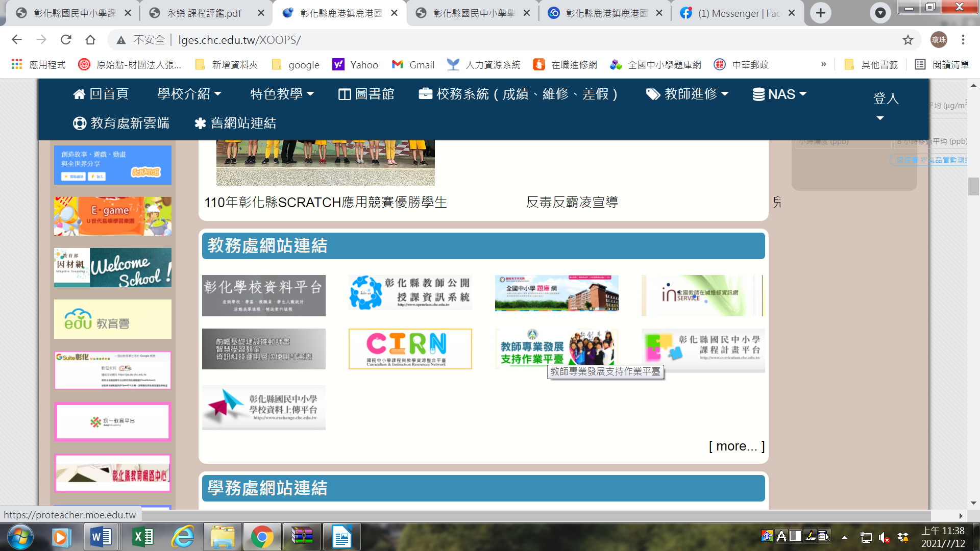Image resolution: width=980 pixels, height=551 pixels.
Task: Switch to the 永樂 課程評鑑.pdf tab
Action: [x=204, y=13]
